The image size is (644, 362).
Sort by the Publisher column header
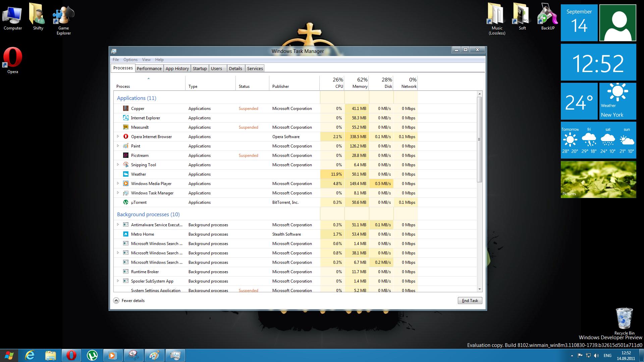[294, 83]
